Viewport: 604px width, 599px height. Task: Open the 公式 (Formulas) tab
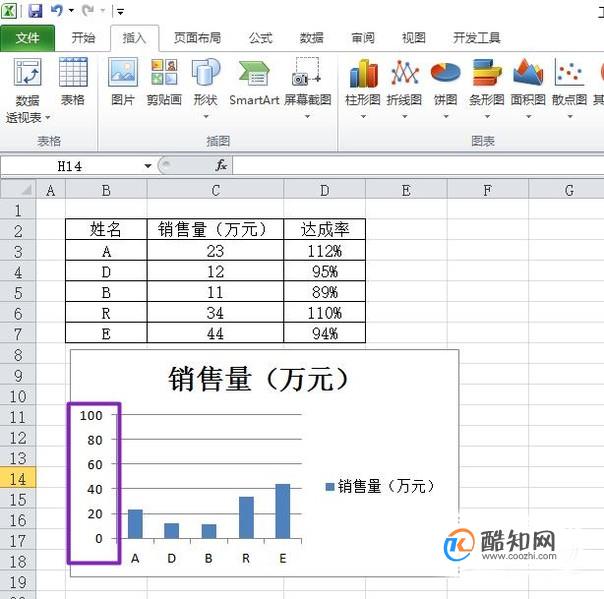(260, 38)
